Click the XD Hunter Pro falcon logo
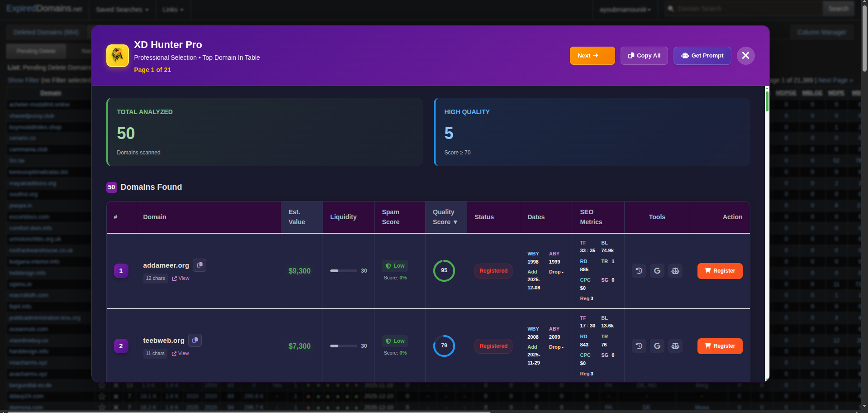The height and width of the screenshot is (413, 868). point(117,55)
